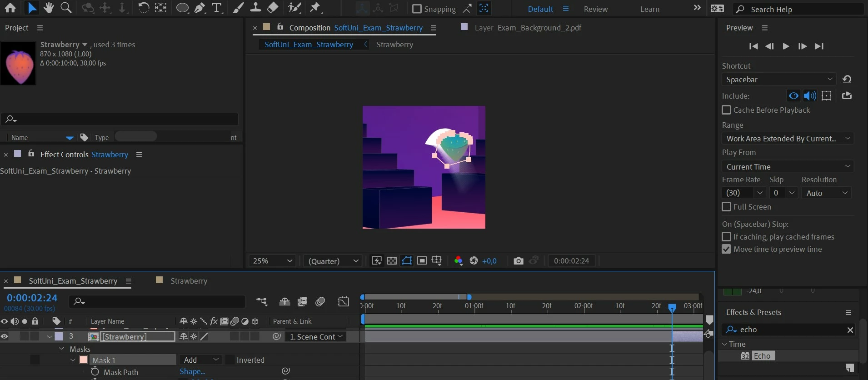Switch to the Learn workspace
The image size is (868, 380).
650,9
